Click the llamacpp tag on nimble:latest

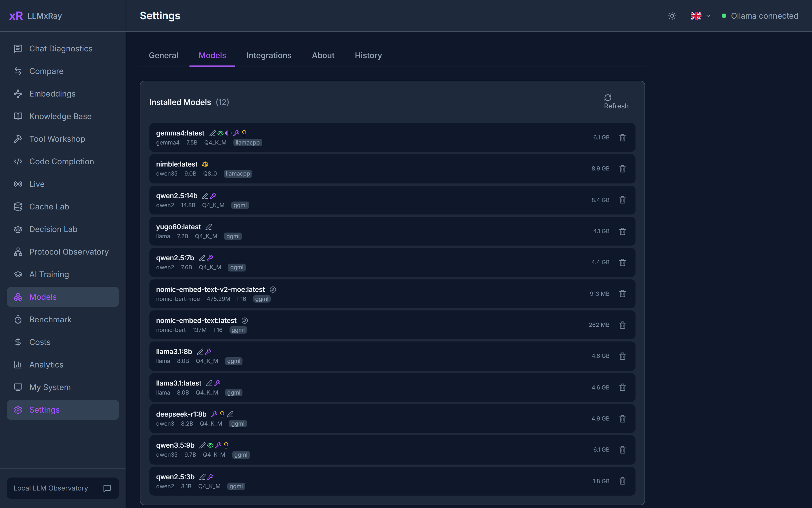[238, 174]
